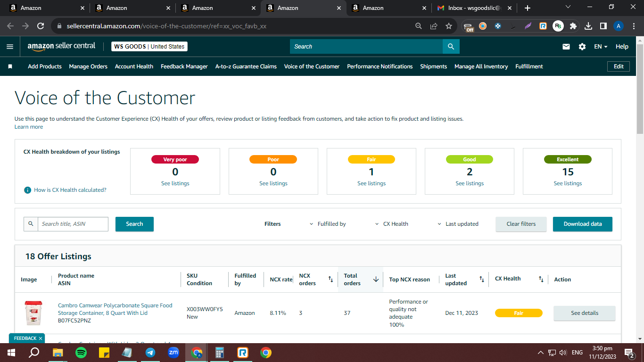
Task: Open settings gear icon in header
Action: [582, 47]
